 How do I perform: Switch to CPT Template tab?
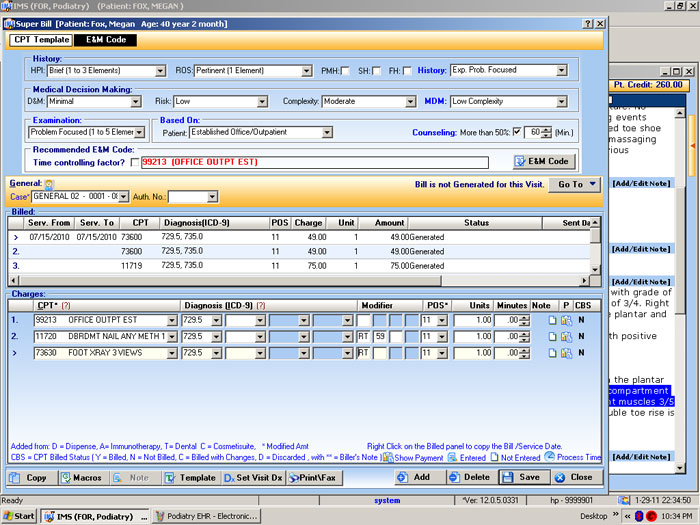pos(42,40)
